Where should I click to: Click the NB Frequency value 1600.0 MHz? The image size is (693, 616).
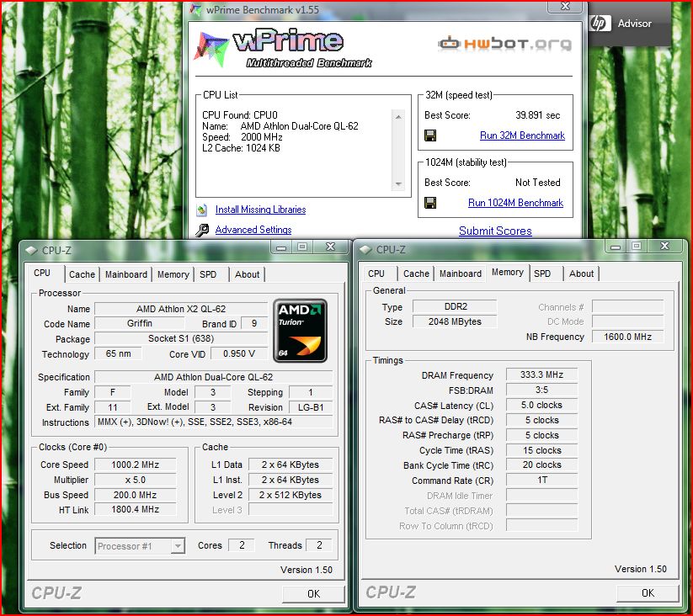(627, 337)
